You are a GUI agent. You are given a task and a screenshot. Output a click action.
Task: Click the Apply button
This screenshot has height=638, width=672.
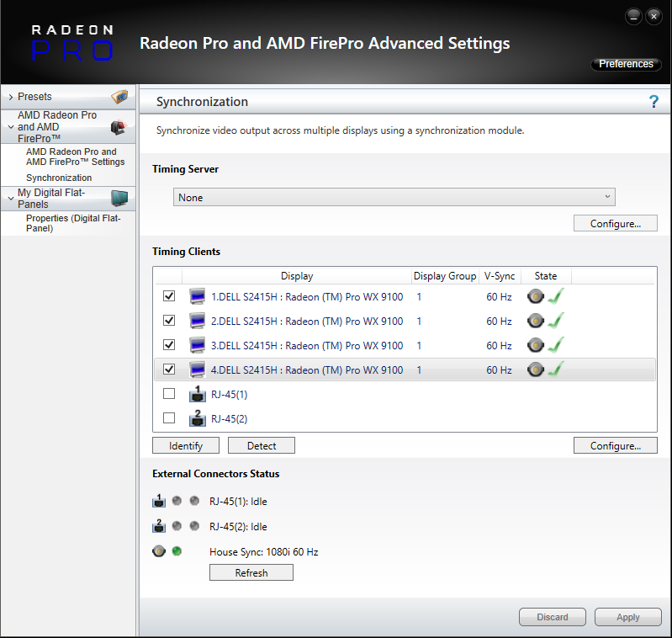[x=628, y=617]
